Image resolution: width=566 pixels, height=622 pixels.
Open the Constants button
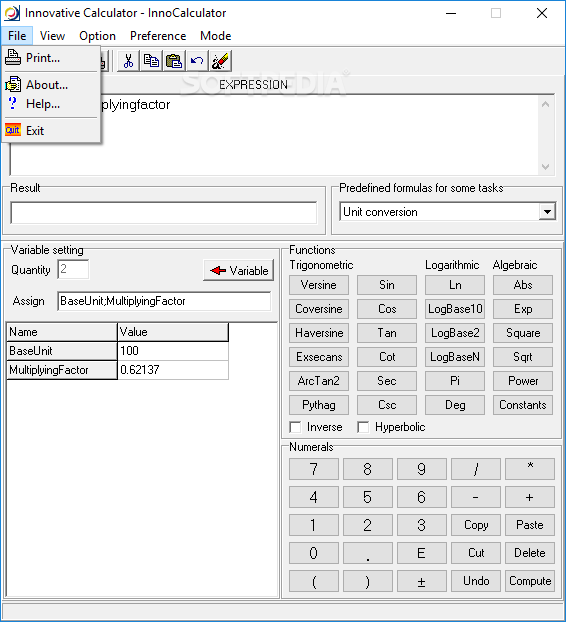523,405
